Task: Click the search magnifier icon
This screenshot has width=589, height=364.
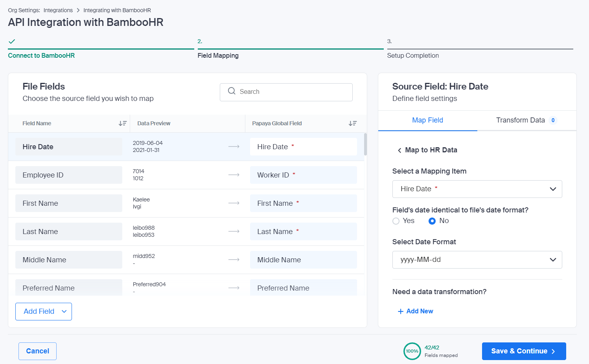Action: [232, 91]
